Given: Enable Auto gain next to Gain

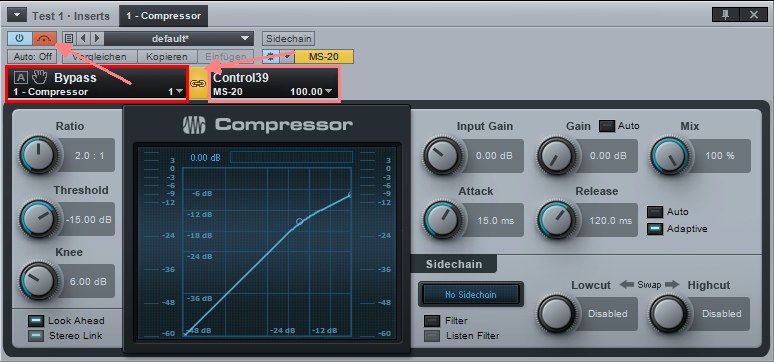Looking at the screenshot, I should 607,126.
